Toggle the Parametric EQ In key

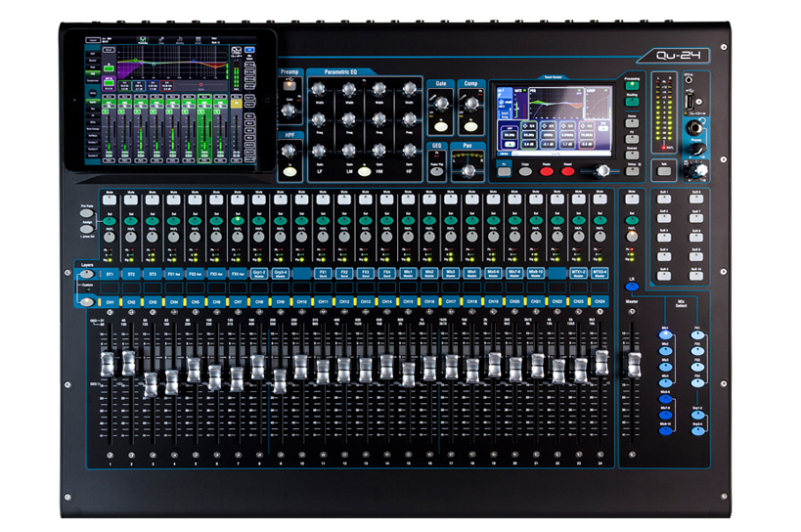point(364,171)
